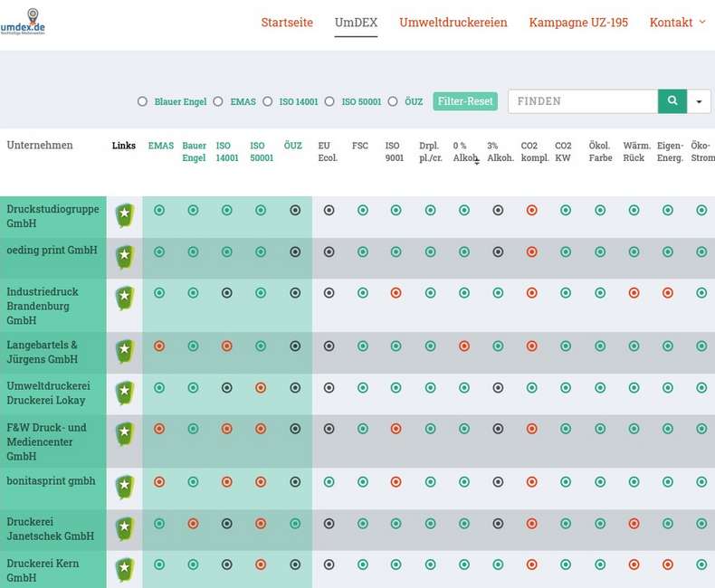
Task: Click Druckerei Janetschek GmbH name
Action: click(x=50, y=528)
